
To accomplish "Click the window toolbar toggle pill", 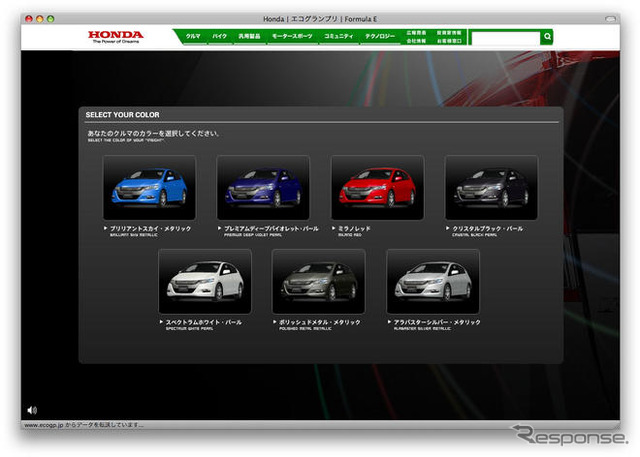I will (x=610, y=19).
